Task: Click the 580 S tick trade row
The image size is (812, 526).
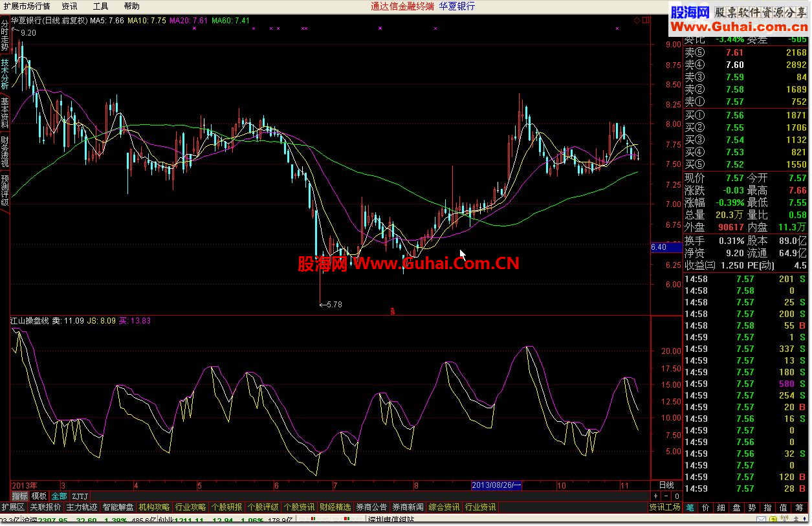Action: (746, 384)
